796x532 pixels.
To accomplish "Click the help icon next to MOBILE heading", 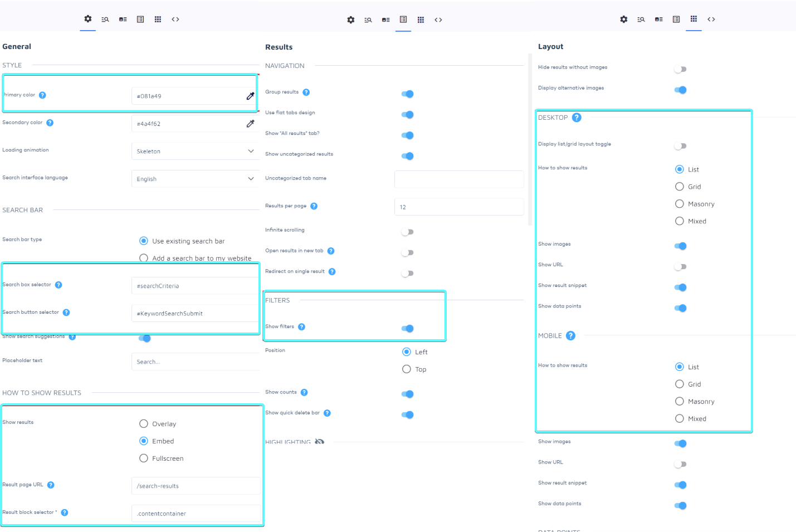I will (570, 336).
